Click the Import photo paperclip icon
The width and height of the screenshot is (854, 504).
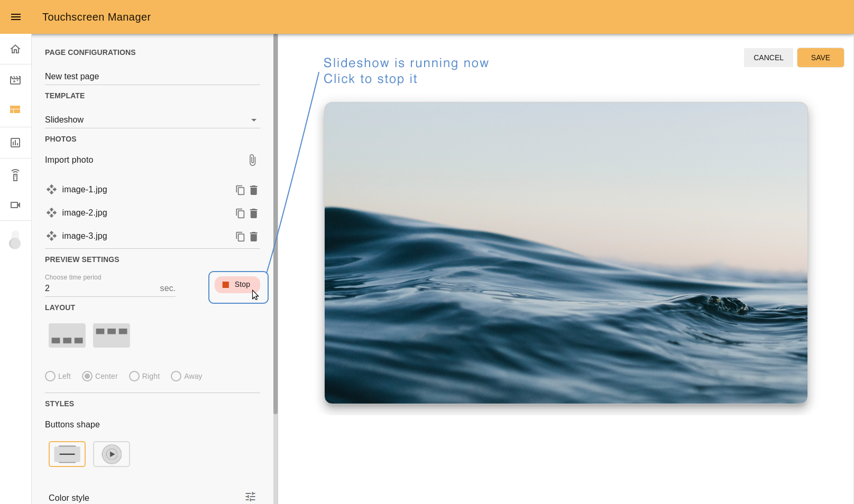tap(253, 160)
